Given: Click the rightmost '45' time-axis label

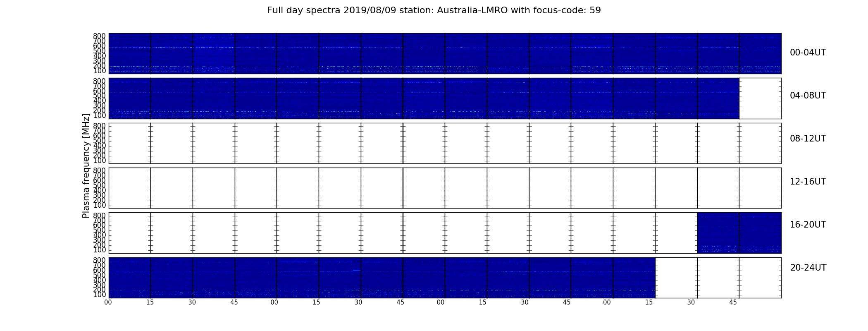Looking at the screenshot, I should [733, 302].
